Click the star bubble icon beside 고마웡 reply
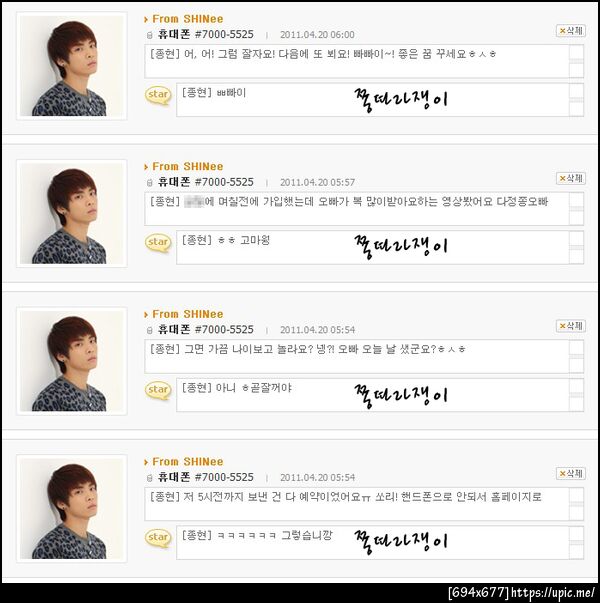600x603 pixels. point(158,243)
